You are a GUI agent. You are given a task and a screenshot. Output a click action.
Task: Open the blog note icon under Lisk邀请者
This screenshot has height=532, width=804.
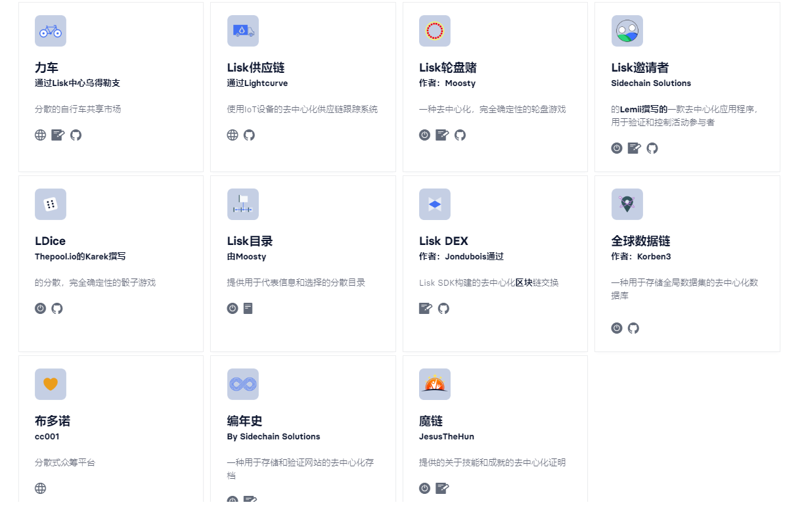(634, 148)
